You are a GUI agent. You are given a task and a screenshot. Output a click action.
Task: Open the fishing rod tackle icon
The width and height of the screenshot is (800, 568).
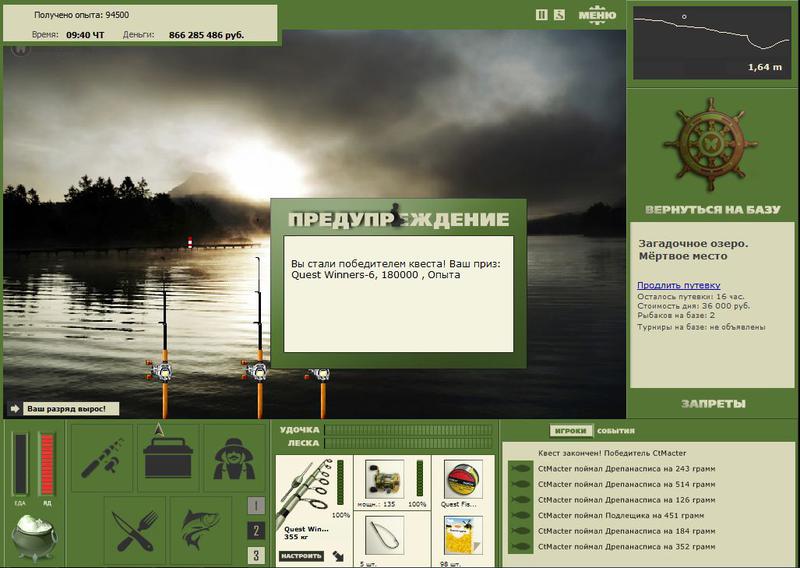[x=102, y=458]
